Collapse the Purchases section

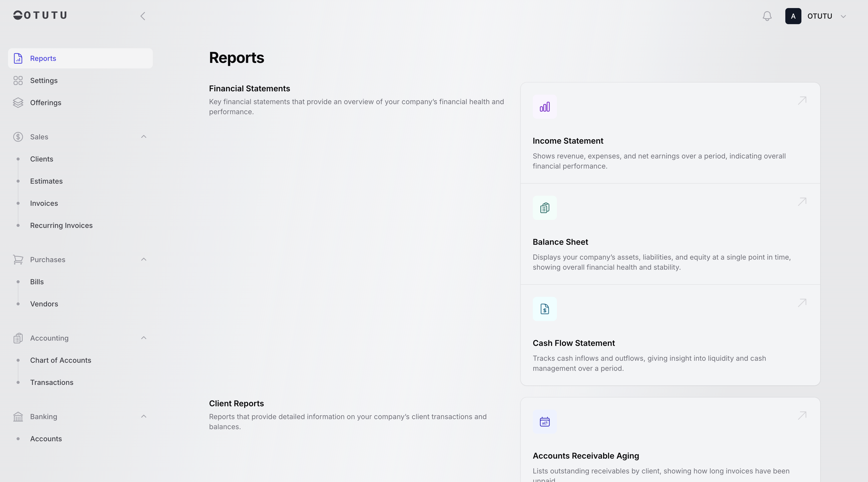(x=143, y=259)
